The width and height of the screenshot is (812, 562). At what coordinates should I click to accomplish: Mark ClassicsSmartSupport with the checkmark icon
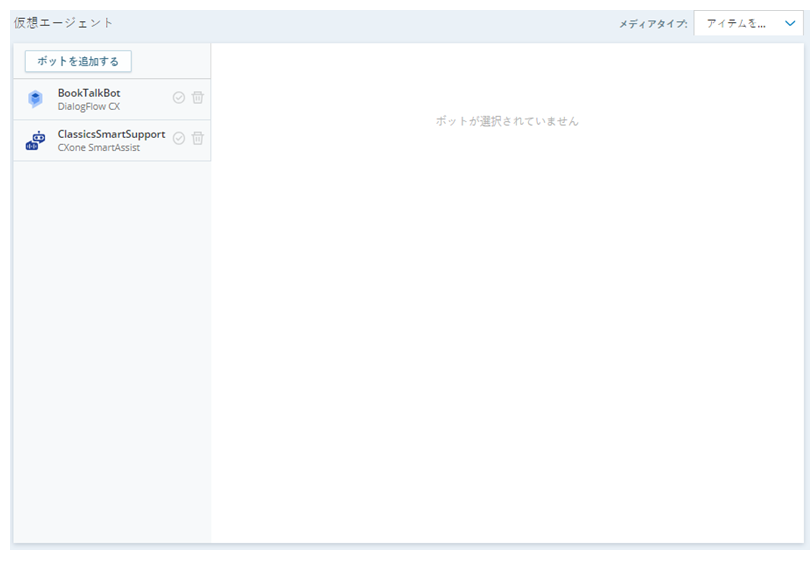pyautogui.click(x=179, y=138)
